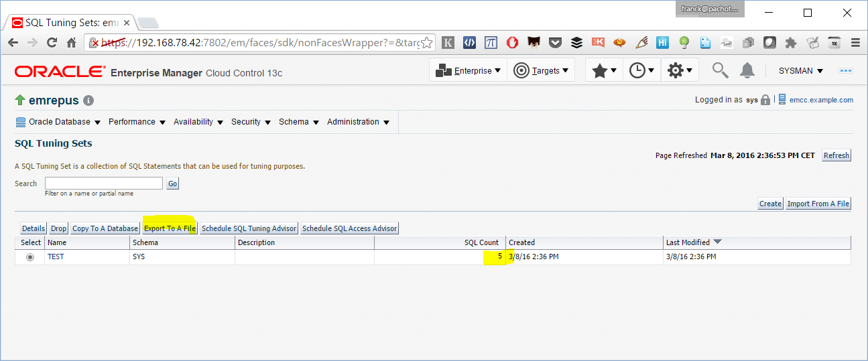
Task: Select the TEST row radio button
Action: point(29,257)
